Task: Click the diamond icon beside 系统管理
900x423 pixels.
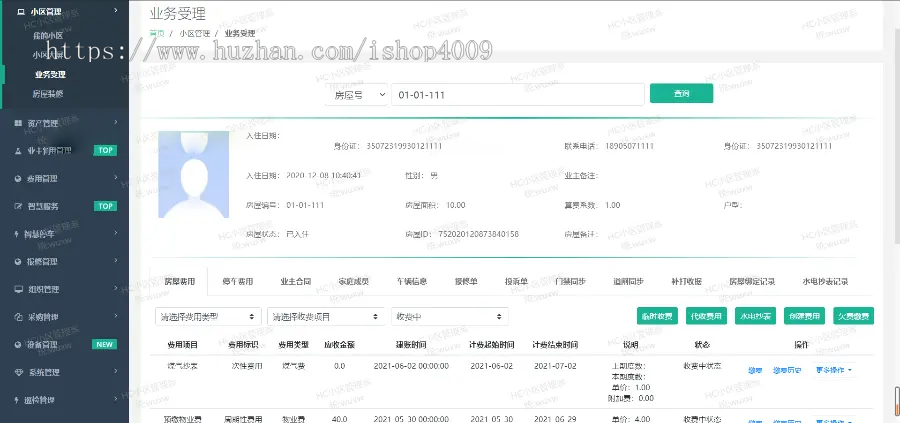Action: (x=18, y=372)
